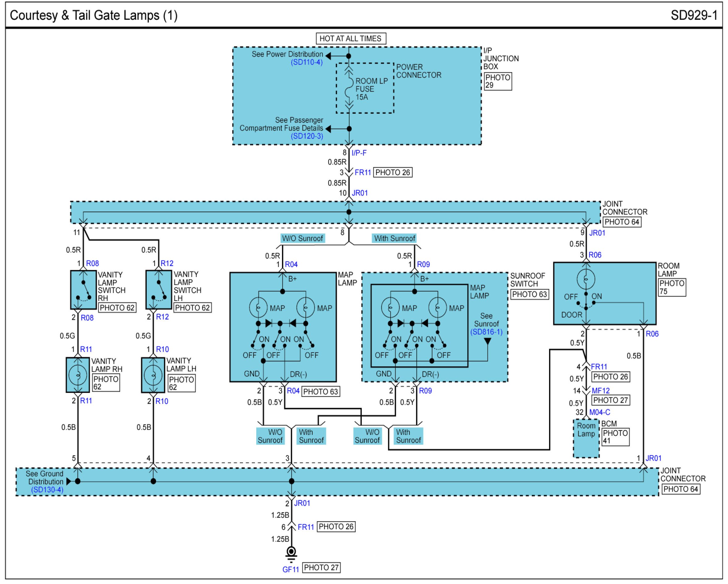Click the Room Lamp bulb symbol
Screen dimensions: 728x584
tap(586, 279)
